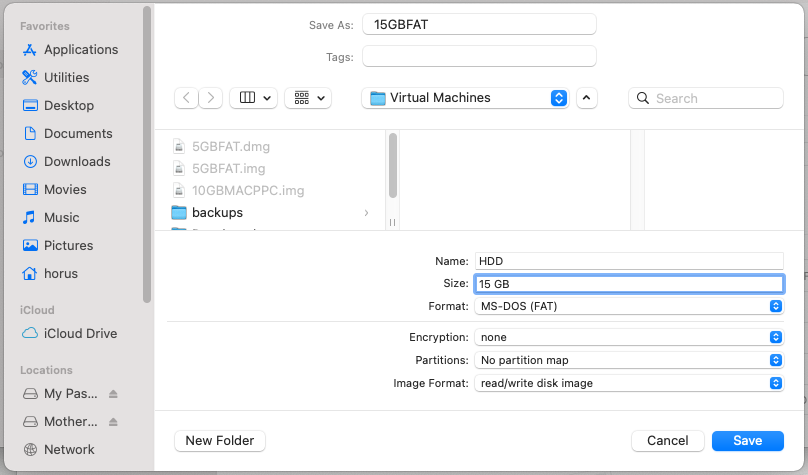Image resolution: width=808 pixels, height=475 pixels.
Task: Open Downloads from the sidebar
Action: [x=76, y=162]
